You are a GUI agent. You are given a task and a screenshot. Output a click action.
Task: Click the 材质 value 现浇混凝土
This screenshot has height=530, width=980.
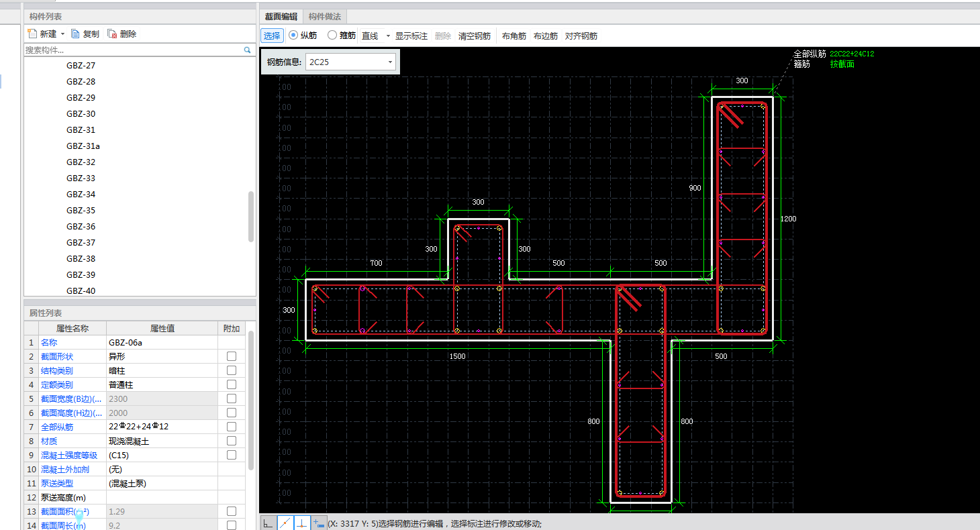pyautogui.click(x=162, y=441)
